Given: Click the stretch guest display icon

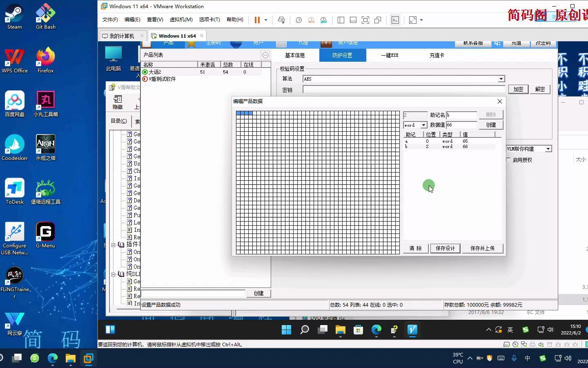Looking at the screenshot, I should pyautogui.click(x=413, y=20).
